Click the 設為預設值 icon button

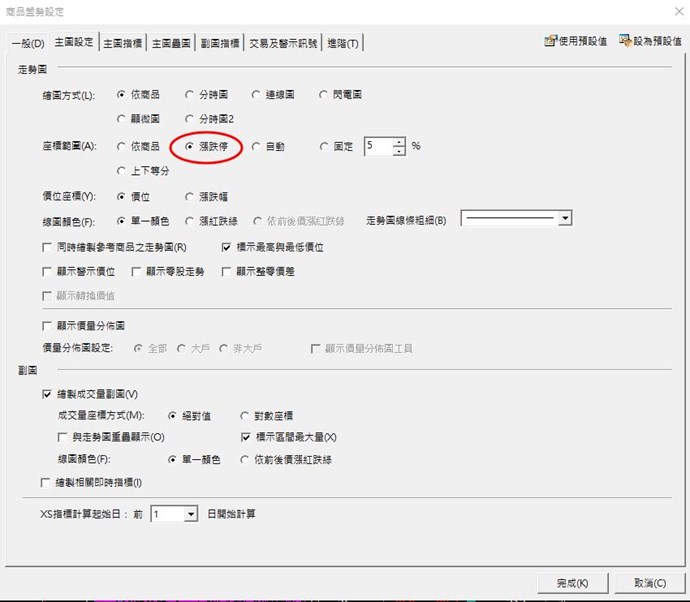650,41
